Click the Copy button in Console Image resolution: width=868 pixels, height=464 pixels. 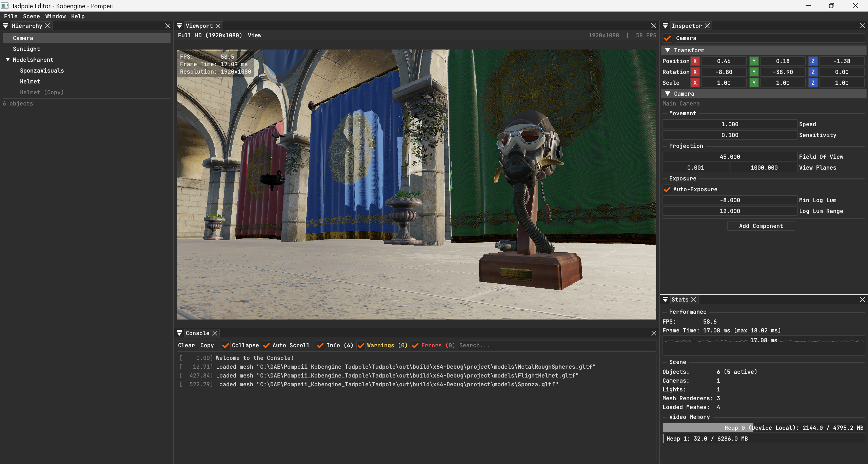click(x=207, y=345)
